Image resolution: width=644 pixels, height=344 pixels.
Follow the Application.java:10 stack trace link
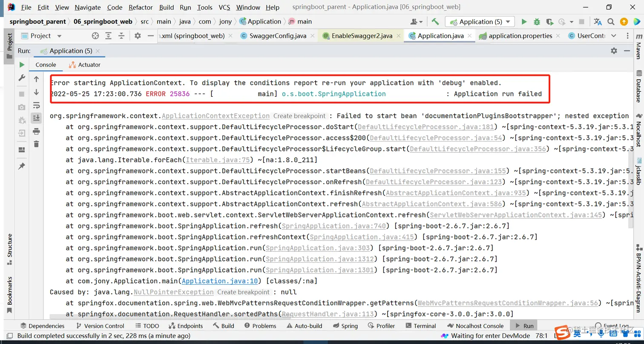pos(220,281)
